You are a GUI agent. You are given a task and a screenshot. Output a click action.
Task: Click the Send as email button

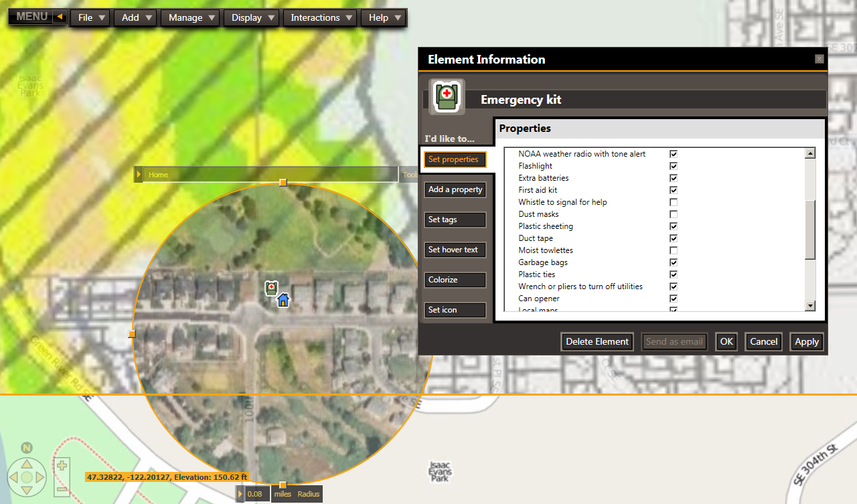tap(674, 341)
